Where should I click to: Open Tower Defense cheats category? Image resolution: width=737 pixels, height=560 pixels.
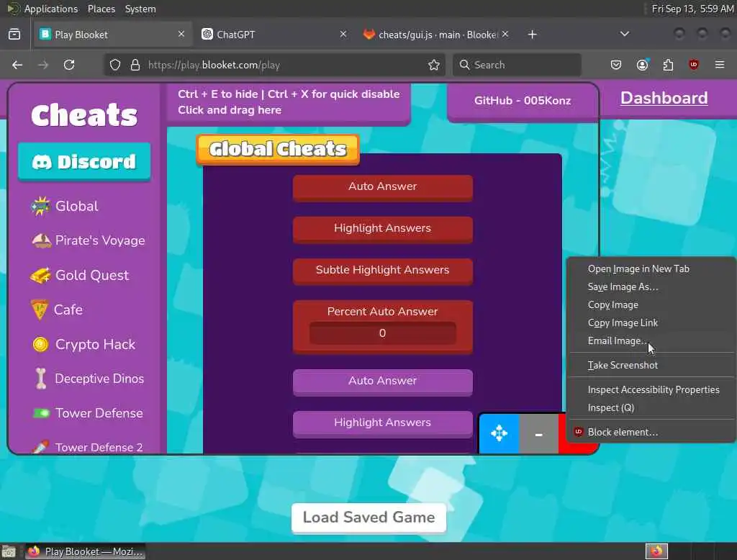click(x=88, y=413)
